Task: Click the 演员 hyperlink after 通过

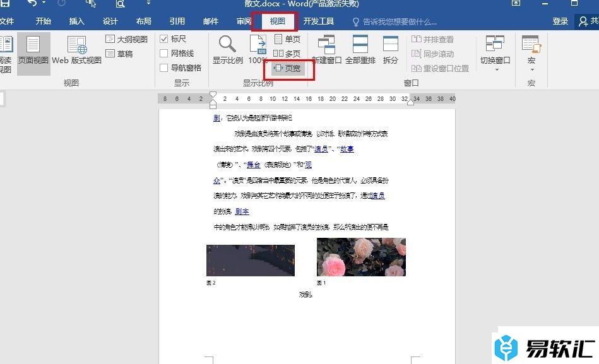Action: [378, 196]
